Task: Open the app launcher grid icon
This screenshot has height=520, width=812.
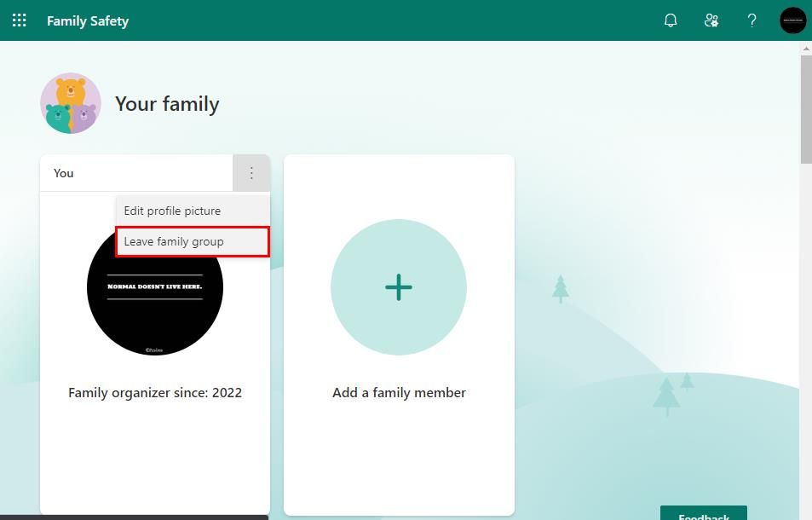Action: tap(19, 20)
